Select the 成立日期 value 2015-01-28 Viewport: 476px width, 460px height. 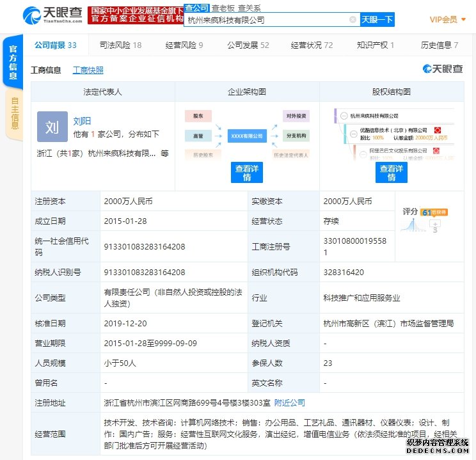(125, 221)
